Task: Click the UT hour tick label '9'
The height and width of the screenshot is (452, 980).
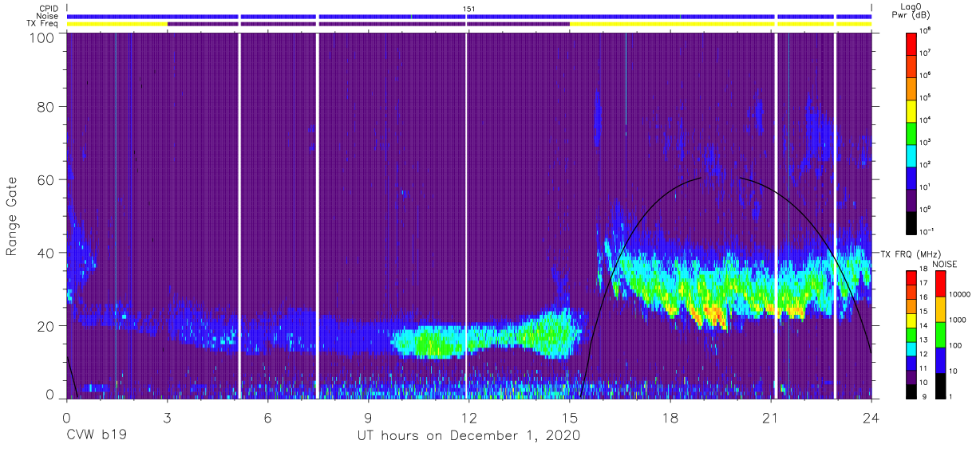Action: [368, 416]
